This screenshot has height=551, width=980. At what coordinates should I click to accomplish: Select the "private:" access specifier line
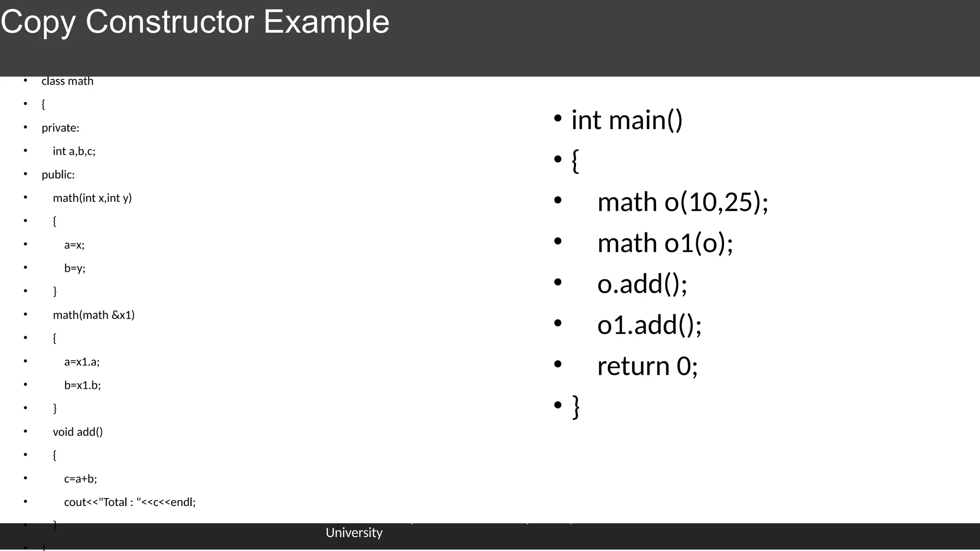tap(60, 128)
